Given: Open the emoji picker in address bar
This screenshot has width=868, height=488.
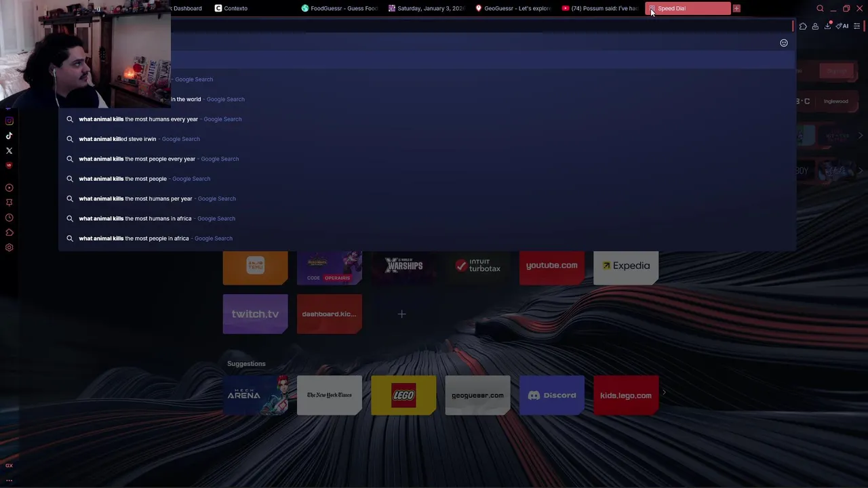Looking at the screenshot, I should coord(783,43).
